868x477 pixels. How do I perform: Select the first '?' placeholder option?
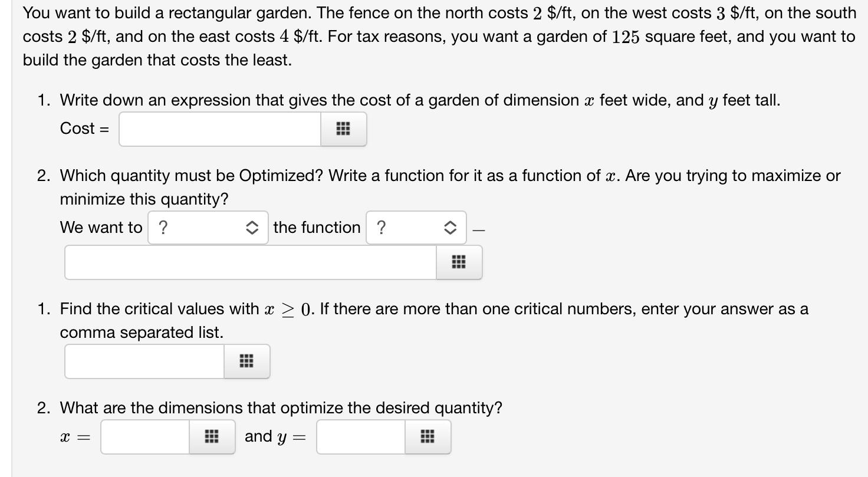point(208,228)
